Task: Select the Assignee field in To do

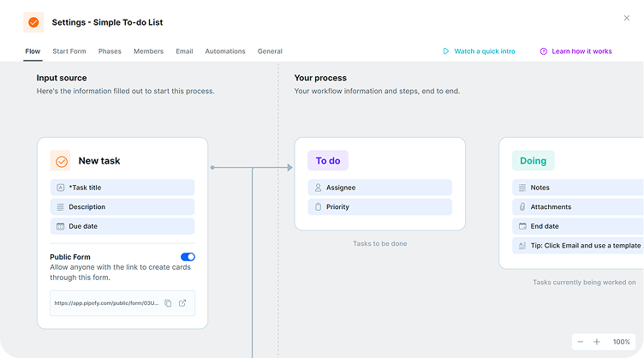Action: (x=379, y=188)
